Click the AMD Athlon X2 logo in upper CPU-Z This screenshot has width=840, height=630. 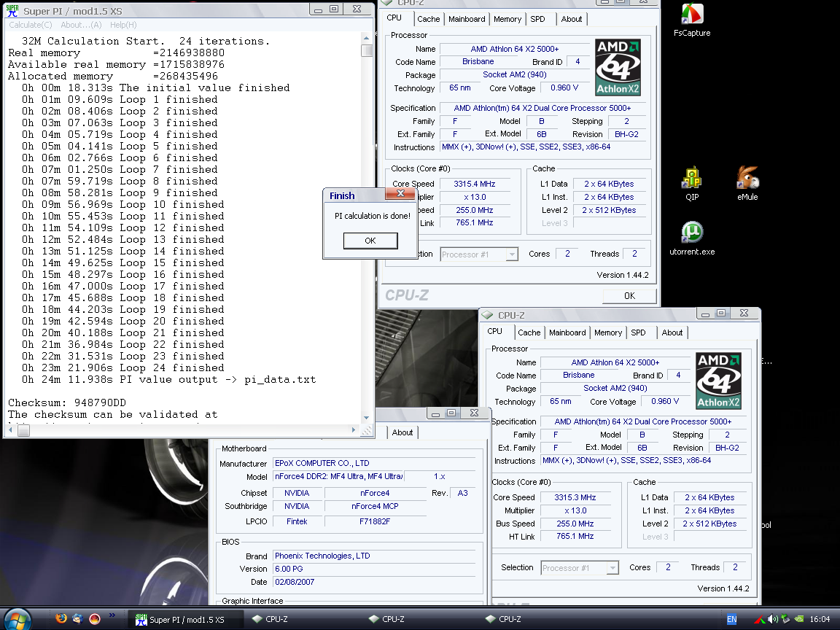click(x=618, y=68)
